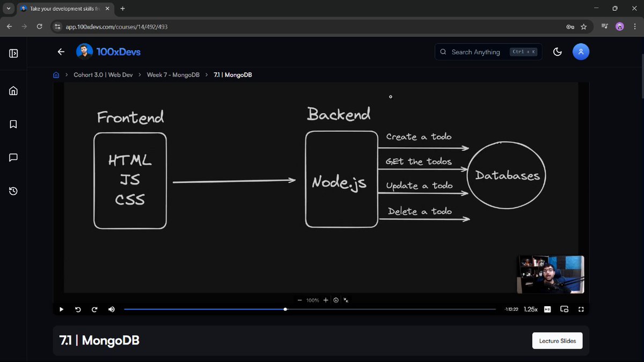Open the saved passwords key icon
Viewport: 644px width, 362px height.
570,26
